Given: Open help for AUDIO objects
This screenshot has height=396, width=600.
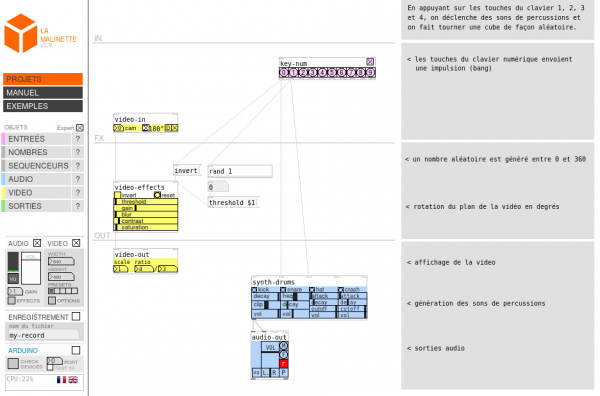Looking at the screenshot, I should pos(78,179).
